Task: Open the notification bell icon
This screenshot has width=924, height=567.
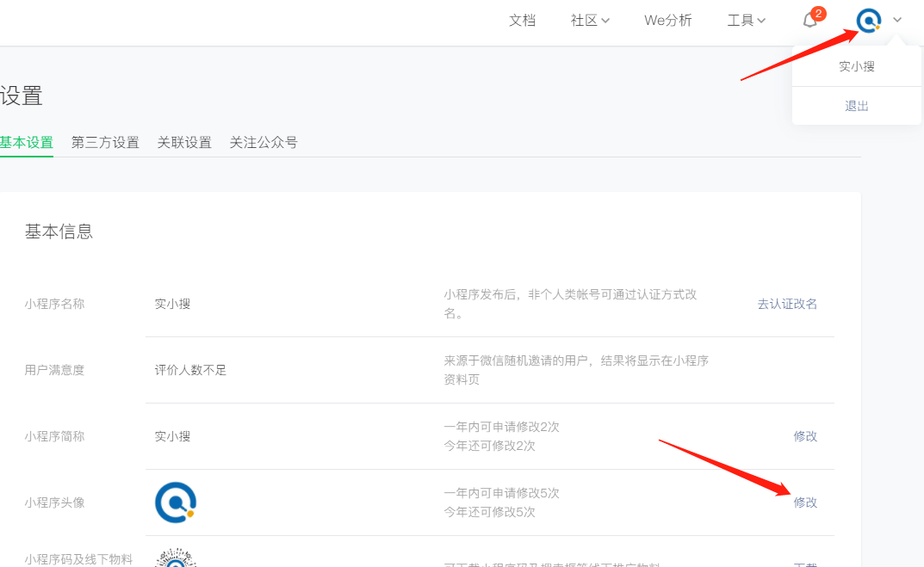Action: tap(810, 21)
